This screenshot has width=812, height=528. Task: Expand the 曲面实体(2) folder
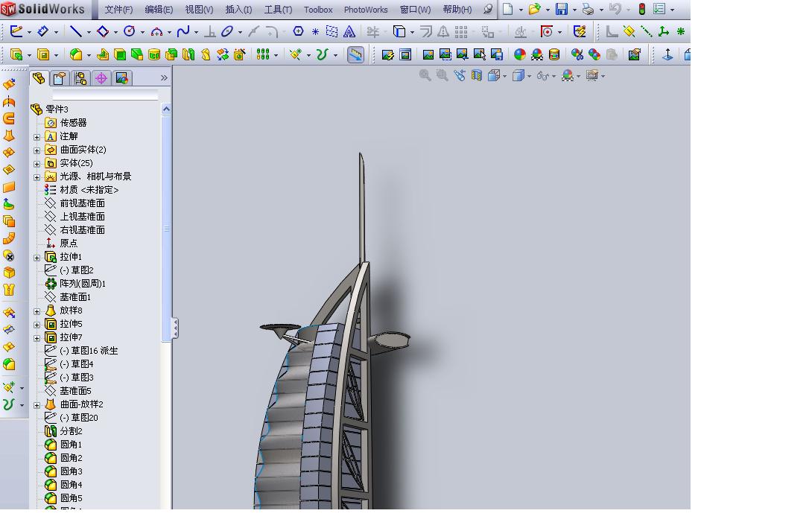[x=37, y=150]
